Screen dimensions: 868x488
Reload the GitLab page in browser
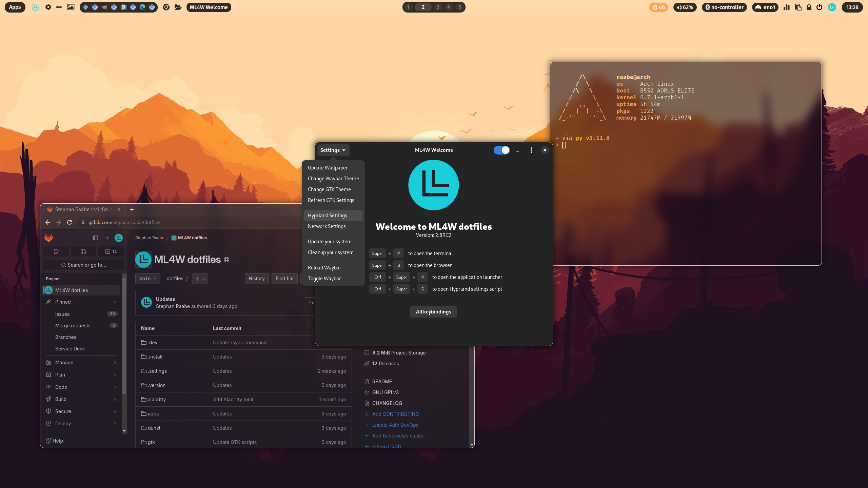tap(70, 222)
